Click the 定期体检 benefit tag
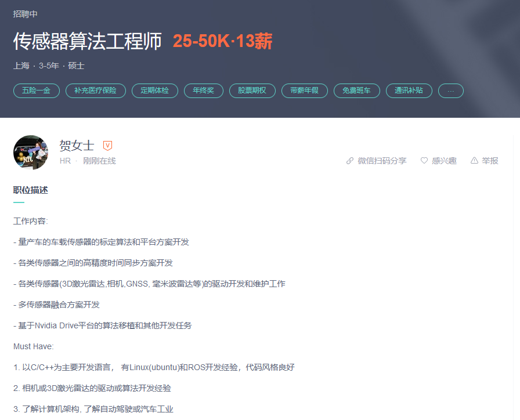 pyautogui.click(x=155, y=91)
